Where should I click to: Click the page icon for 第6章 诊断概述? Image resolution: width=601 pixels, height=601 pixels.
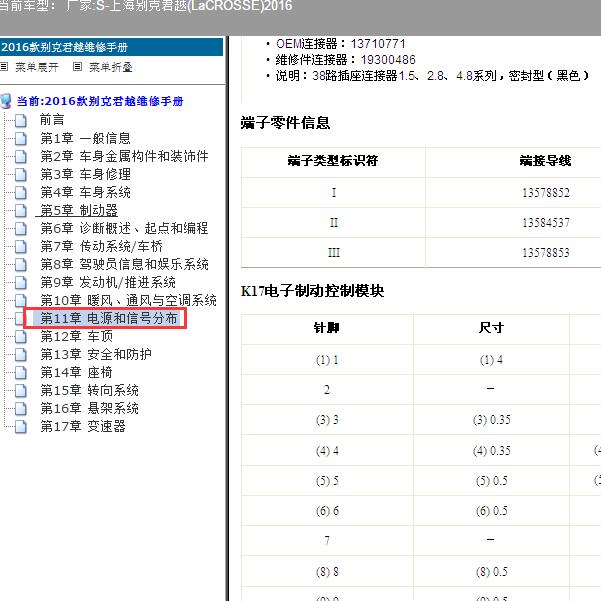[21, 228]
